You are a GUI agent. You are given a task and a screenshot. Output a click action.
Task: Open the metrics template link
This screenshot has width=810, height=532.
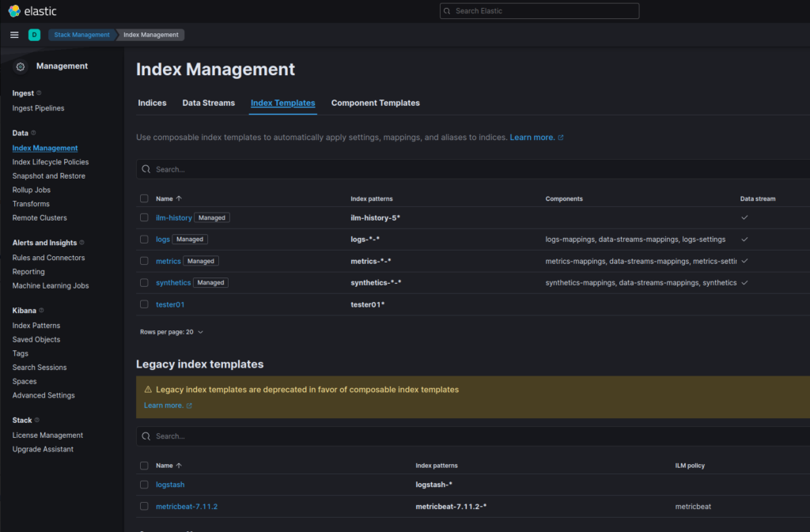click(x=168, y=261)
